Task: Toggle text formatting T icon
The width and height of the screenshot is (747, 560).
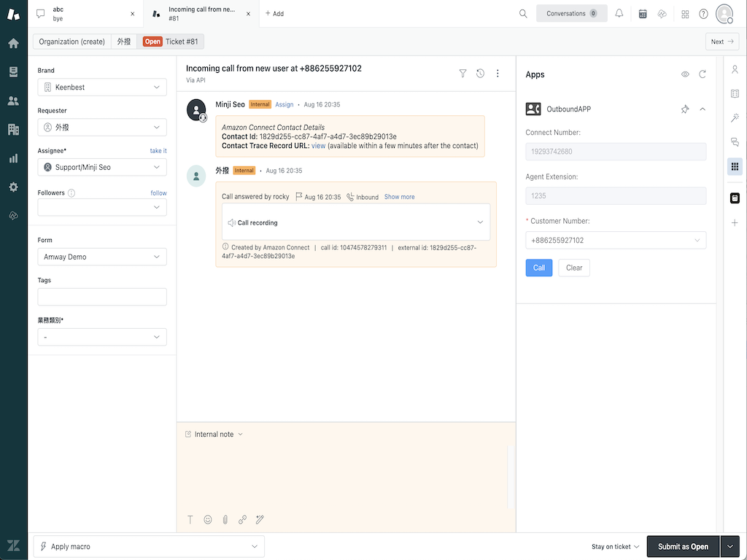Action: tap(190, 519)
